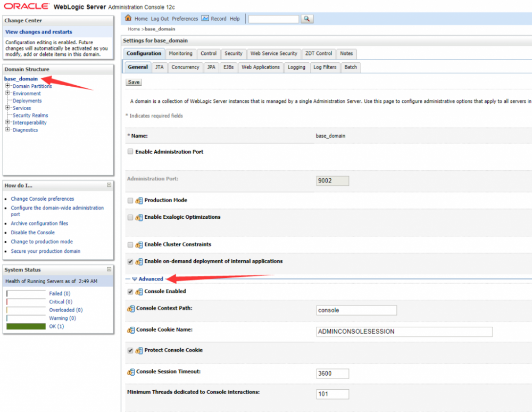
Task: Open the ZDT Control tab
Action: tap(319, 54)
